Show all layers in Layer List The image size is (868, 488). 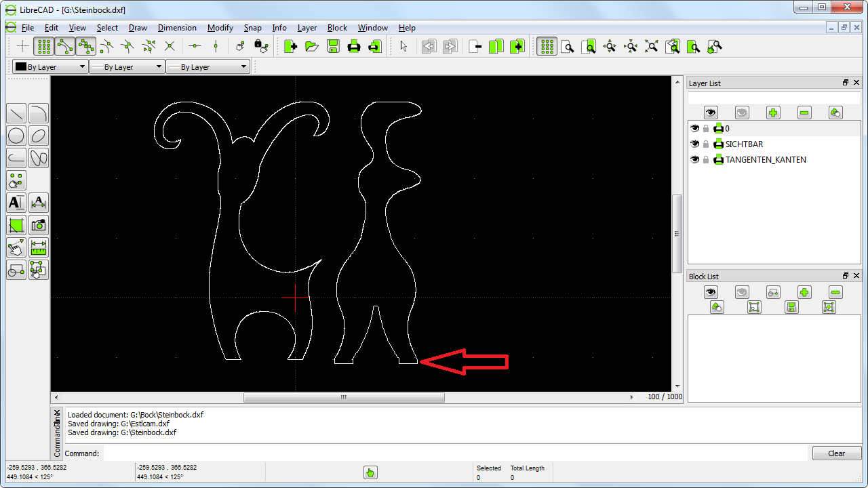pos(711,113)
